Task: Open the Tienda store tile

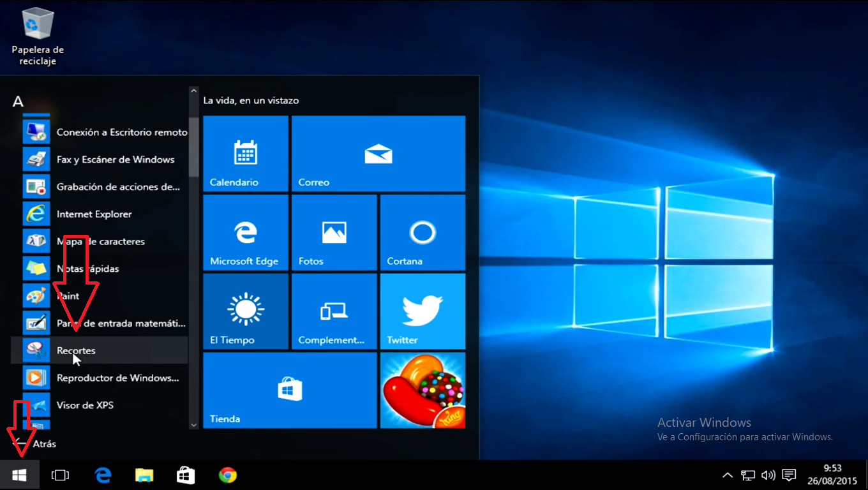Action: tap(290, 390)
